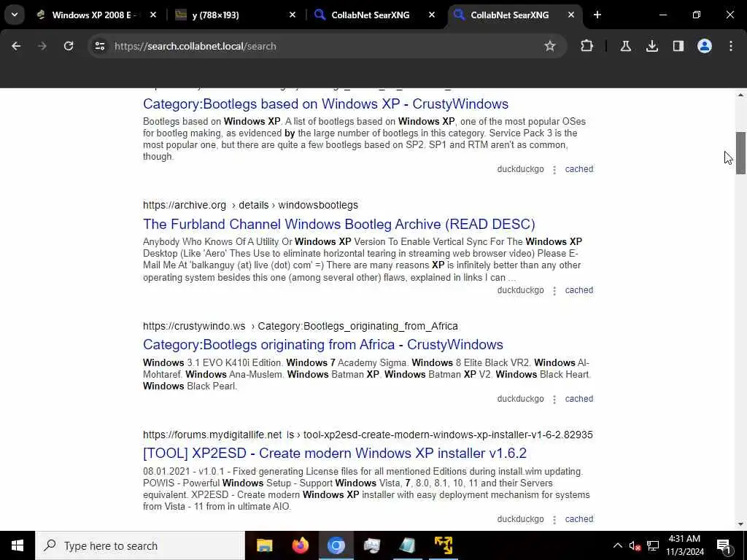Open site information icon in address bar
The height and width of the screenshot is (560, 747).
click(x=99, y=46)
